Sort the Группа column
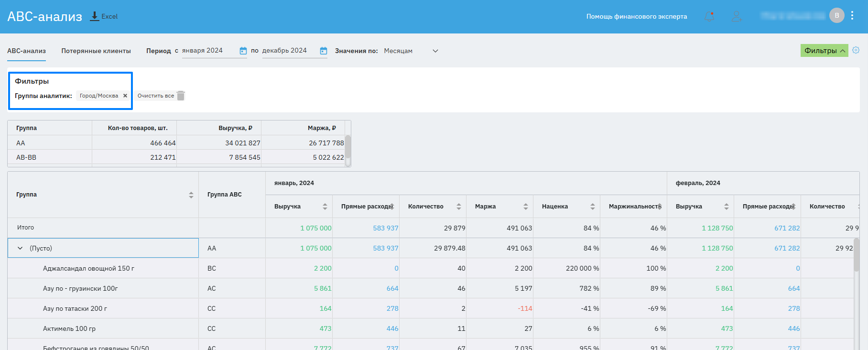The height and width of the screenshot is (350, 868). (x=191, y=195)
